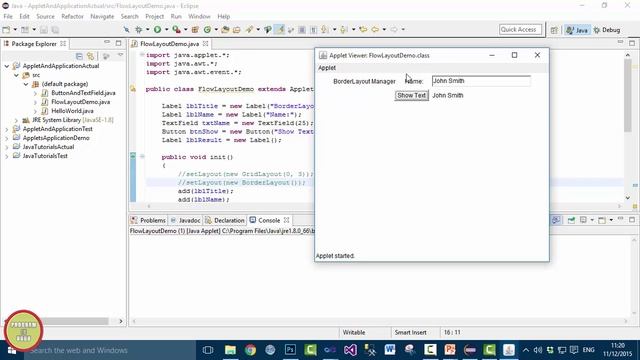
Task: Open the Navigate menu
Action: 102,16
